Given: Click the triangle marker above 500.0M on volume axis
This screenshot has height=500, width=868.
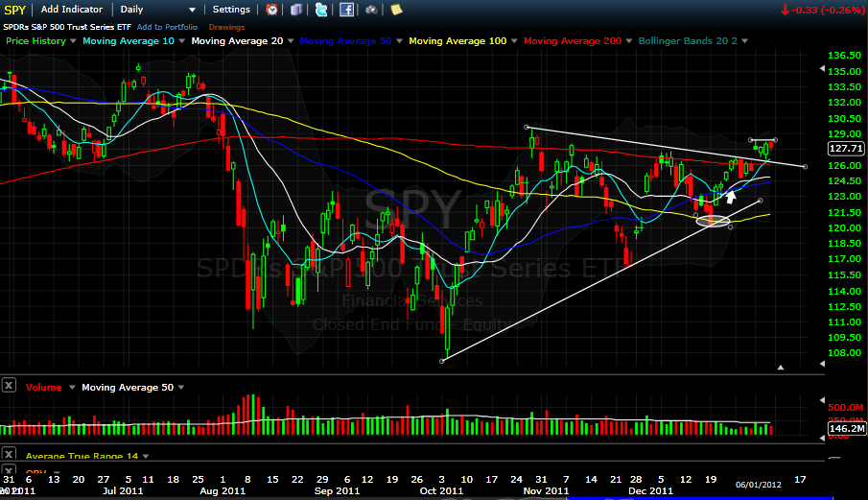Looking at the screenshot, I should 822,400.
